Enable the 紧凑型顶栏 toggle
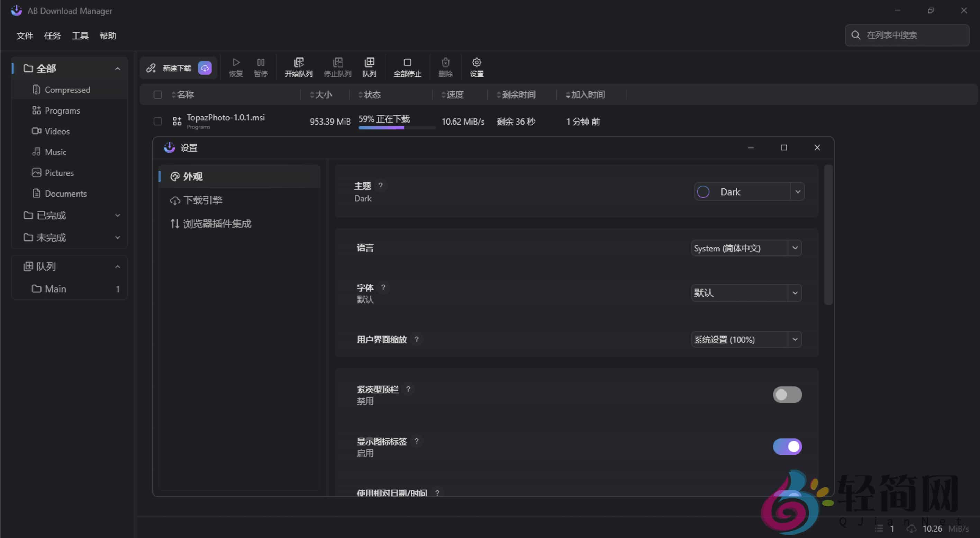Screen dimensions: 980x538 pos(788,395)
